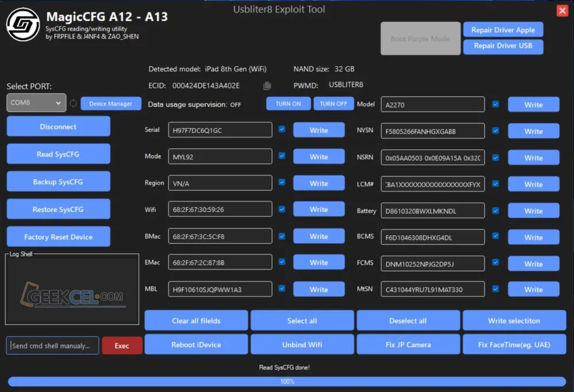Click the Disconnect button

pyautogui.click(x=58, y=126)
